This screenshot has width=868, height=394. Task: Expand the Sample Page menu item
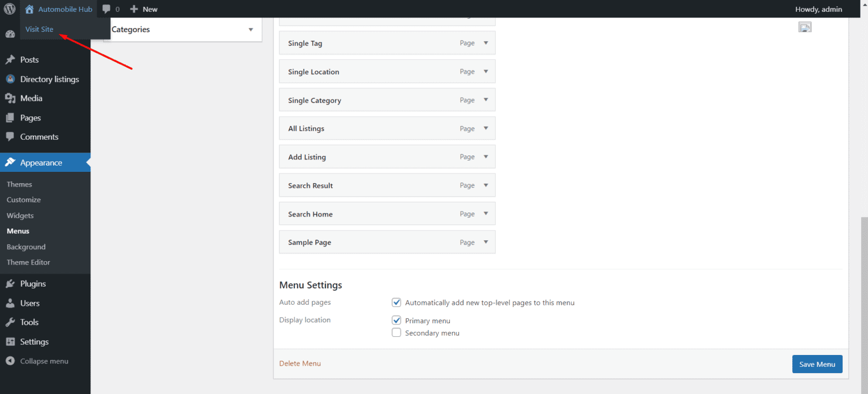click(486, 242)
